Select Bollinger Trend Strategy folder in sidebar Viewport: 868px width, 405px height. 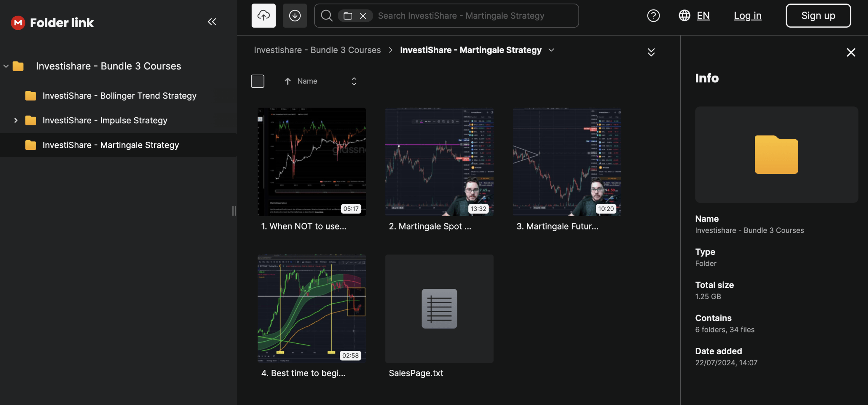(x=119, y=96)
